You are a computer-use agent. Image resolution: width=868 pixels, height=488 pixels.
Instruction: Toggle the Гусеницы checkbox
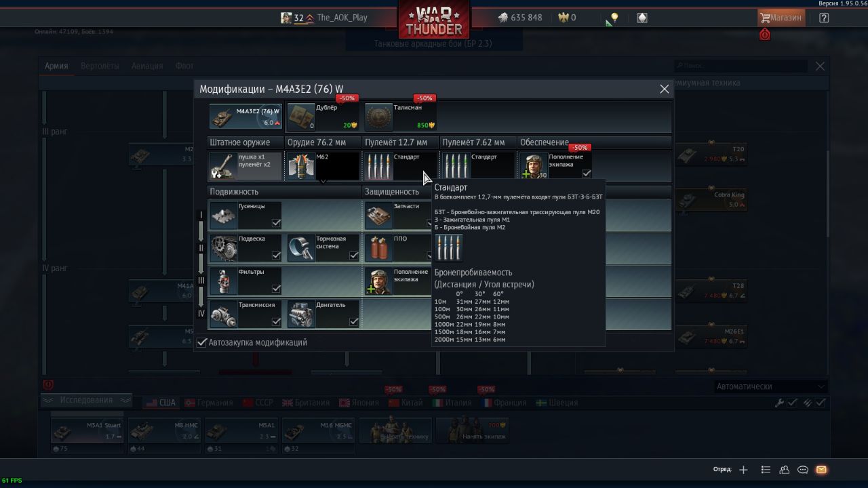[x=276, y=223]
